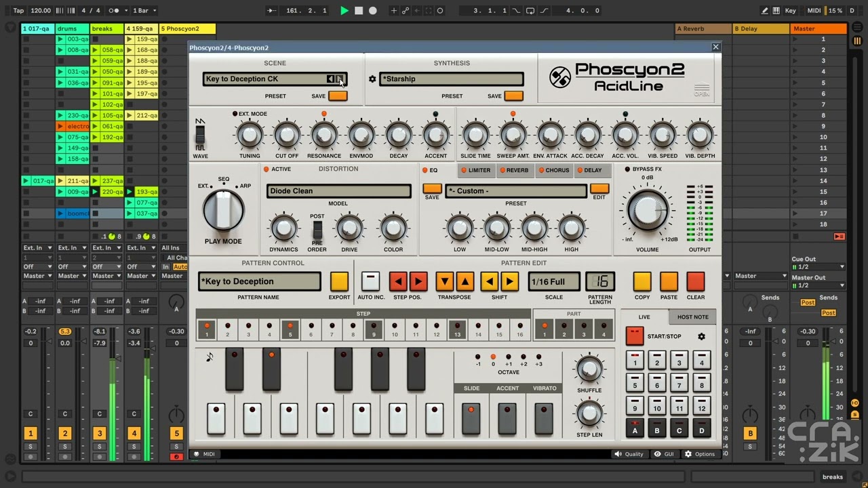Switch to the LIVE tab

(x=644, y=317)
